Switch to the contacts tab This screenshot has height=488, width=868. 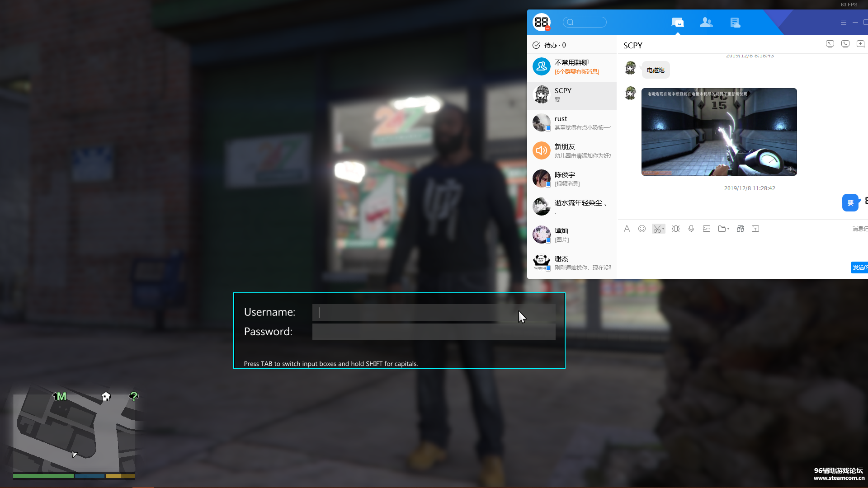point(706,22)
